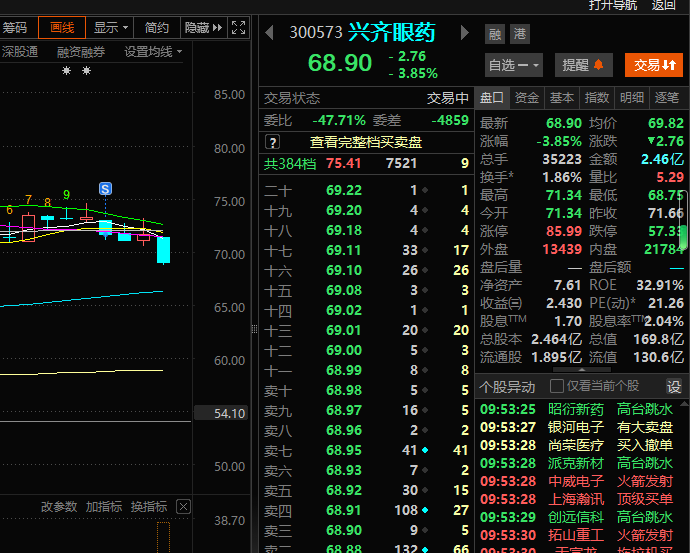Image resolution: width=690 pixels, height=553 pixels.
Task: Switch to the 明细 tab
Action: pos(631,98)
